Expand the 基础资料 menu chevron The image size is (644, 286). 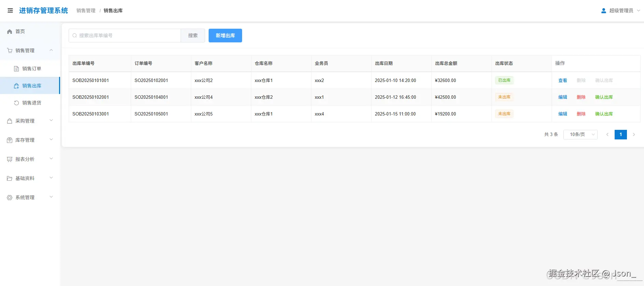[51, 178]
